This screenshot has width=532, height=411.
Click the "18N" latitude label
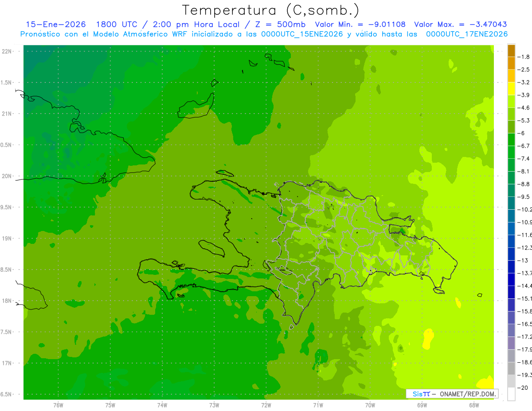pos(8,301)
